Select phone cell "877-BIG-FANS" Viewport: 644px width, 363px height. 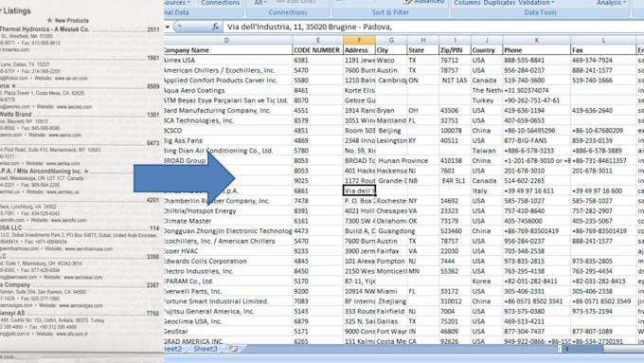click(x=537, y=140)
